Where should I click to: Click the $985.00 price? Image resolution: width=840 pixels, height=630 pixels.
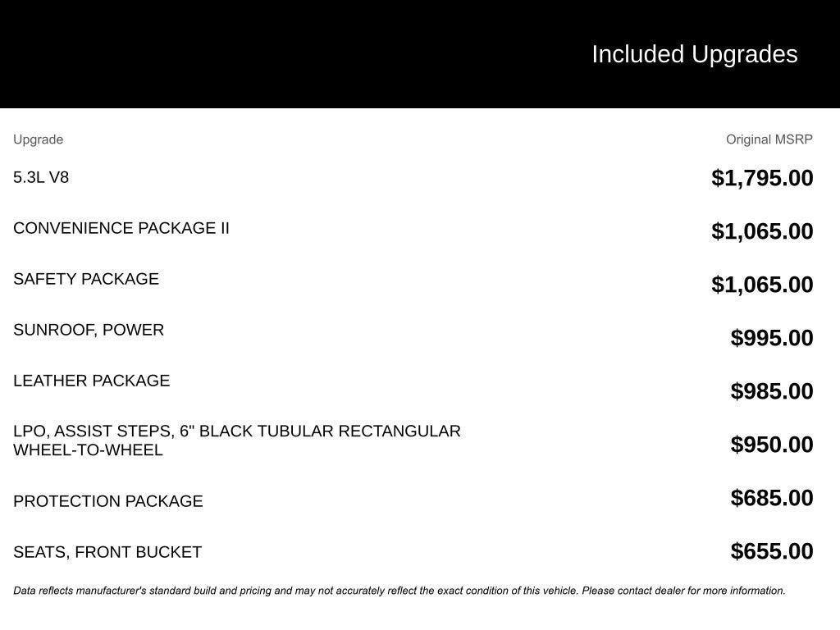[x=772, y=391]
